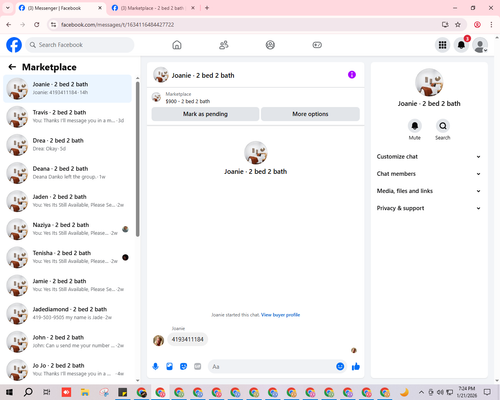Open the emoji picker

(x=340, y=367)
